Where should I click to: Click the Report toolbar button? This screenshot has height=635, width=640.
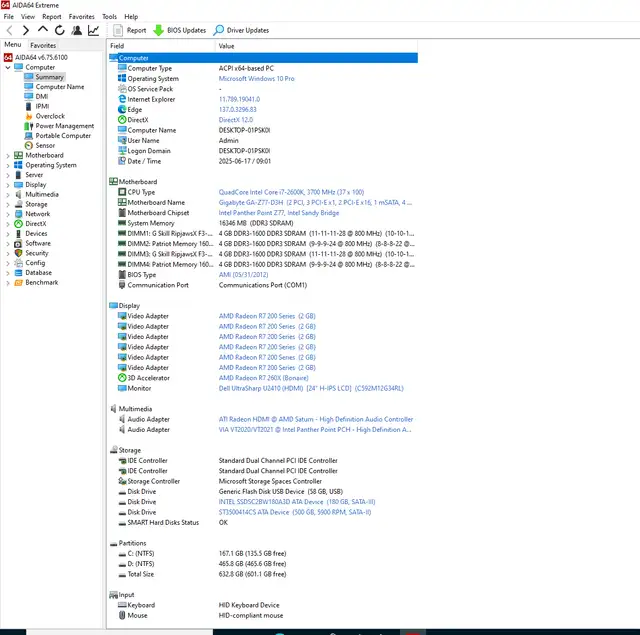(130, 30)
